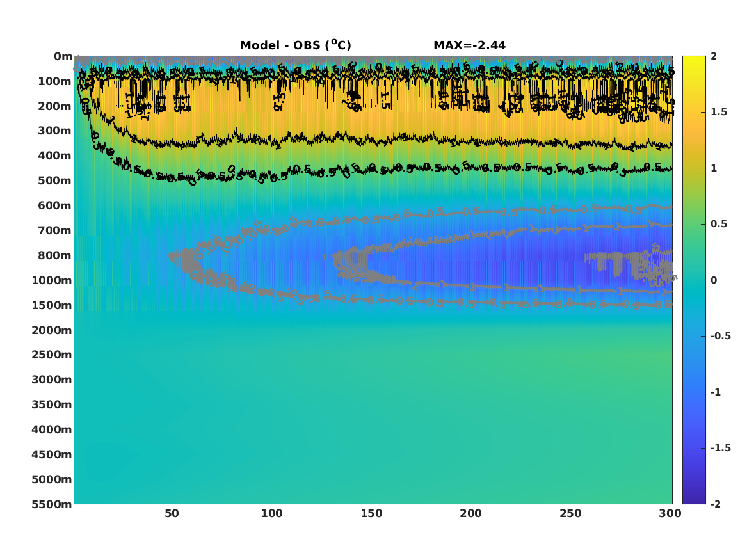Click the colorbar tick label '1.5'

click(719, 112)
